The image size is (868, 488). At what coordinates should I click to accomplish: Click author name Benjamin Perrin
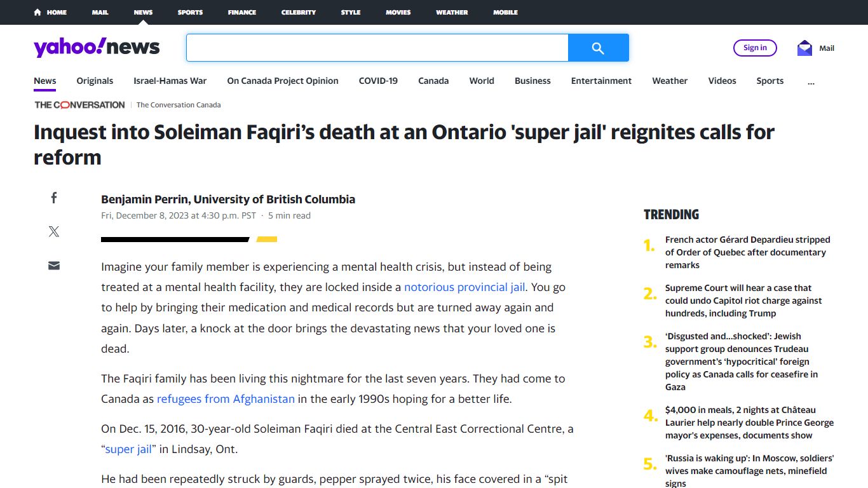pyautogui.click(x=228, y=200)
